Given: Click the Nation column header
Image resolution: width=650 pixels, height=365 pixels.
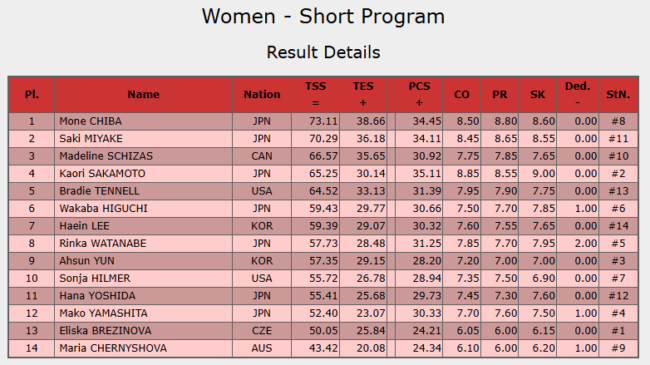Looking at the screenshot, I should tap(262, 95).
